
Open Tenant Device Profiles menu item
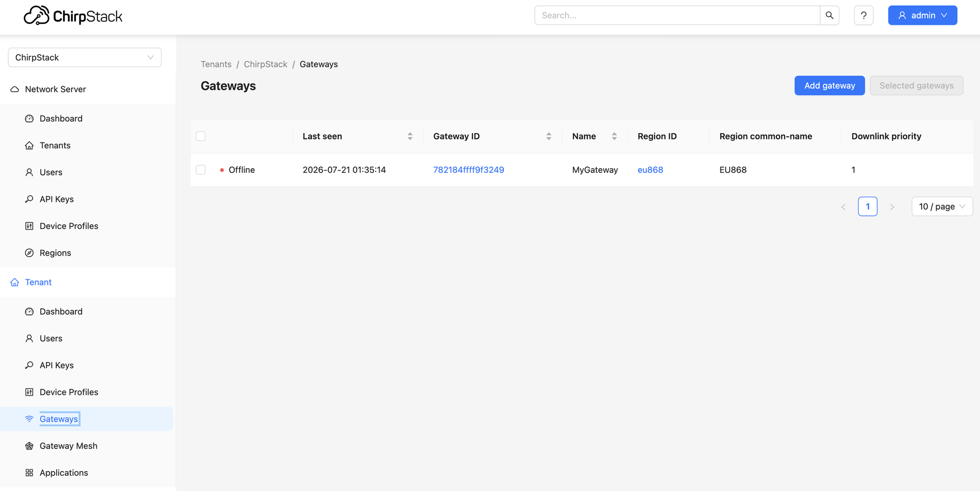(x=87, y=392)
